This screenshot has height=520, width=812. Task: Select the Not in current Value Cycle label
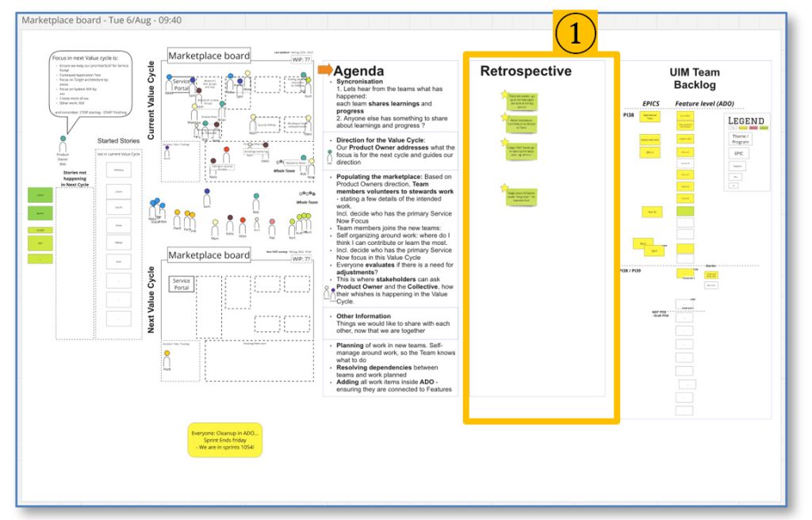(x=119, y=154)
